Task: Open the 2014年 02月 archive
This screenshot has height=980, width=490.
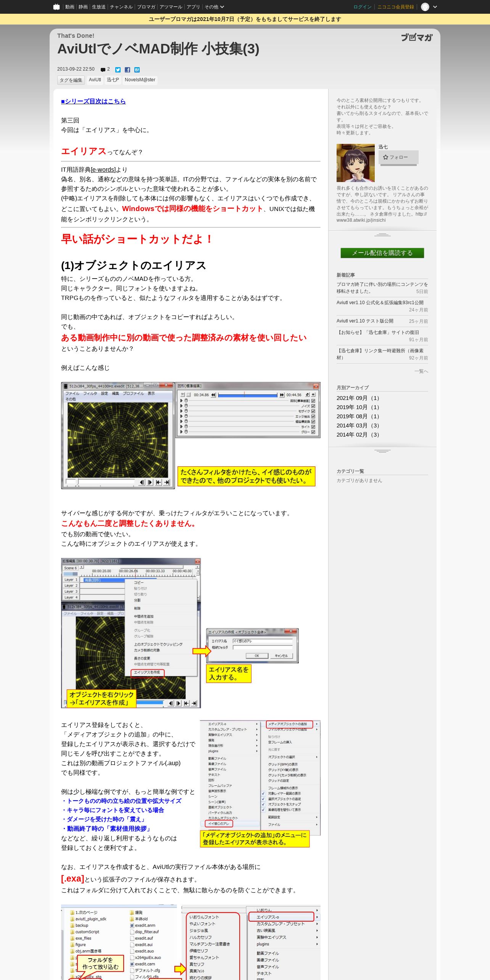Action: pyautogui.click(x=358, y=435)
